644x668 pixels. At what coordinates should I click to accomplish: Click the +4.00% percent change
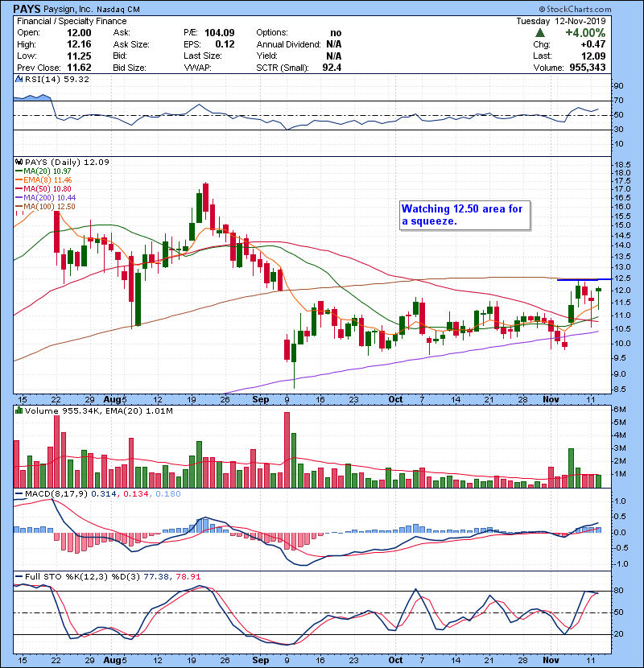(585, 33)
